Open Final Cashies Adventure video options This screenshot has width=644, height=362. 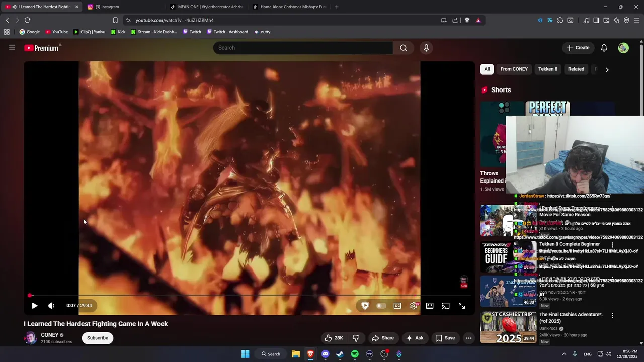(612, 316)
